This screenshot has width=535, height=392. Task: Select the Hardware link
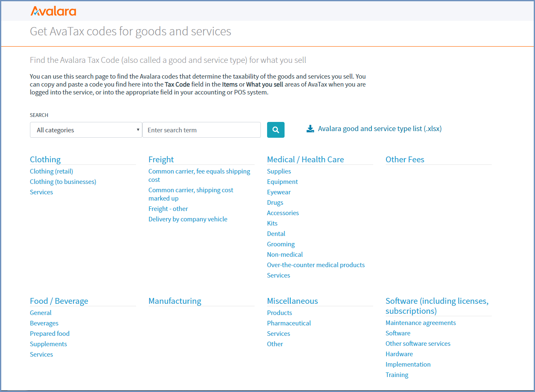click(399, 354)
